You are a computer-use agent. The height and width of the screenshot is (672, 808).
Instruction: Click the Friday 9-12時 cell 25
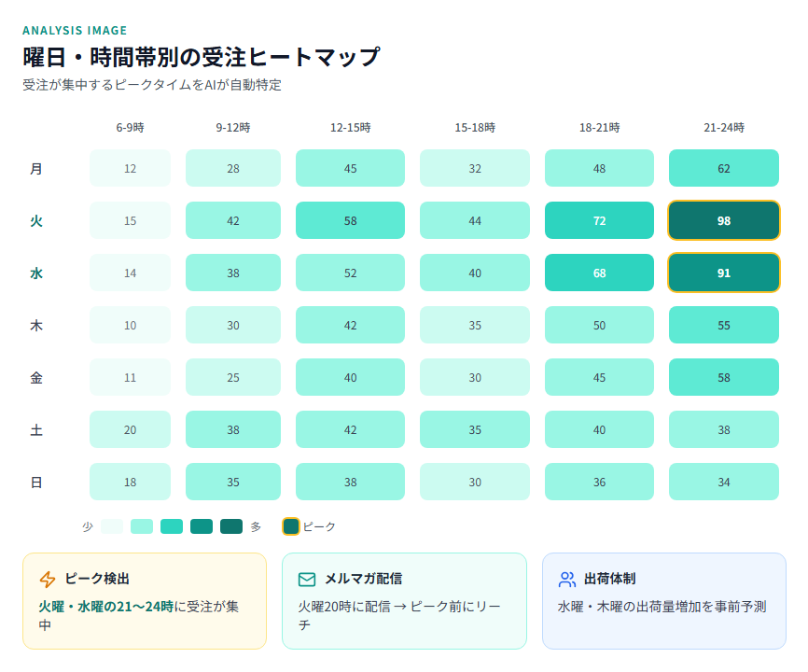[x=233, y=377]
